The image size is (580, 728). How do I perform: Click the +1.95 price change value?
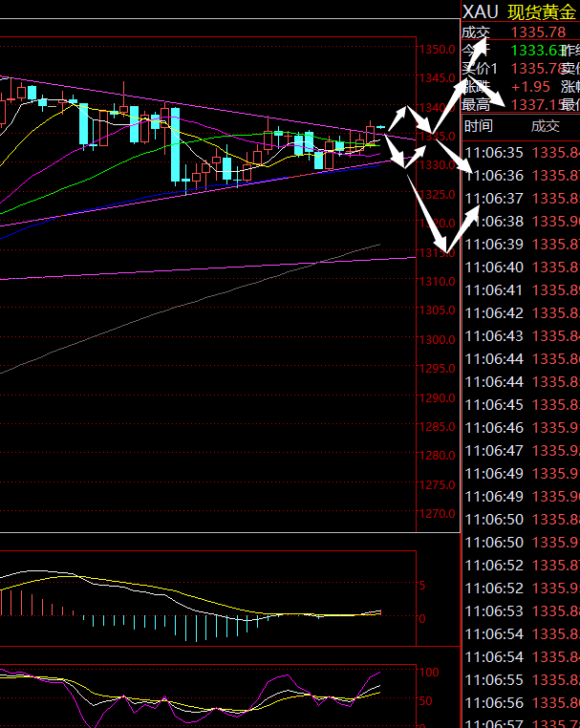pyautogui.click(x=530, y=87)
